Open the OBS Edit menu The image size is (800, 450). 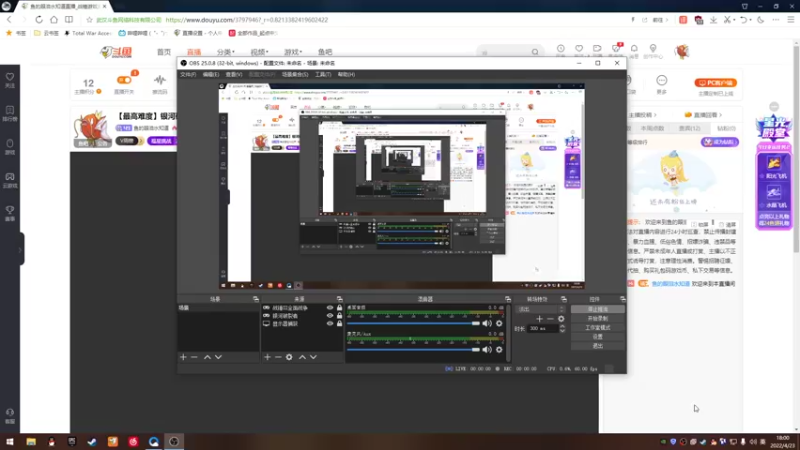coord(211,74)
